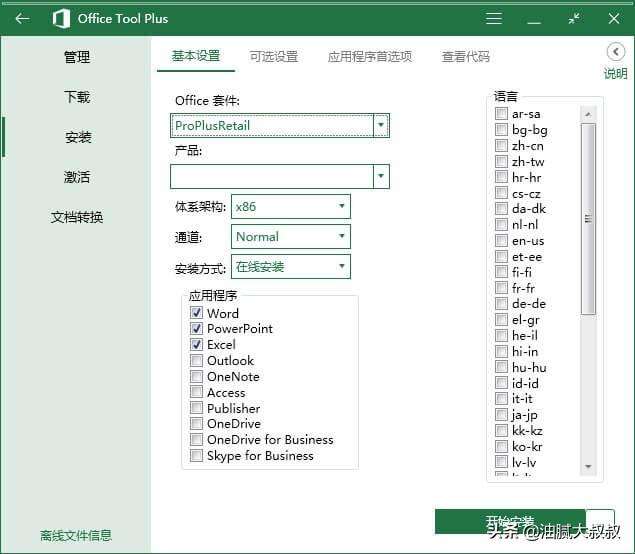The height and width of the screenshot is (554, 635).
Task: Select 激活 in the left sidebar
Action: click(x=77, y=177)
